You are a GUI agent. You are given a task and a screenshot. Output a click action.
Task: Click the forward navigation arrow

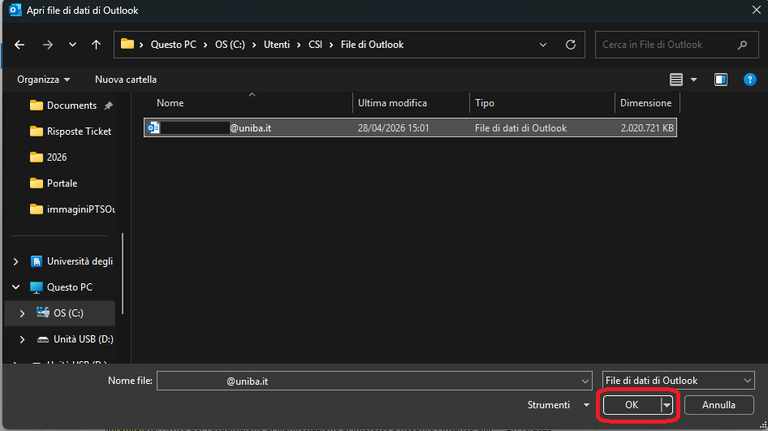pyautogui.click(x=48, y=45)
